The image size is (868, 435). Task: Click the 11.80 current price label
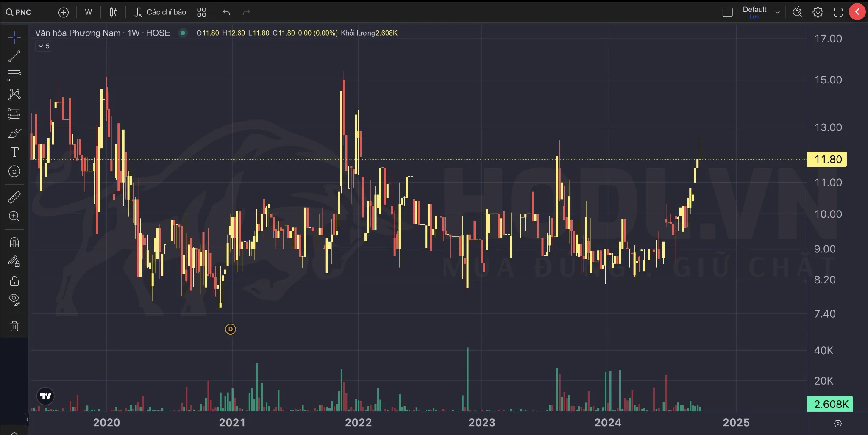[x=827, y=159]
